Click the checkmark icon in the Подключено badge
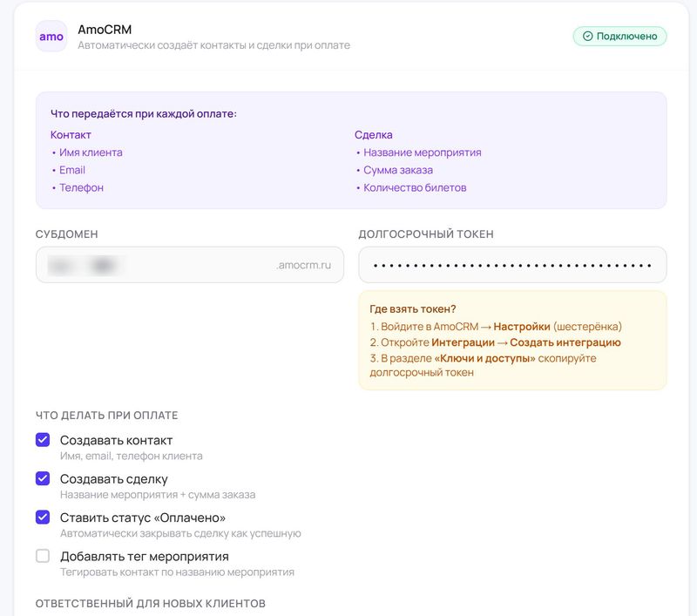Image resolution: width=697 pixels, height=616 pixels. (x=587, y=37)
